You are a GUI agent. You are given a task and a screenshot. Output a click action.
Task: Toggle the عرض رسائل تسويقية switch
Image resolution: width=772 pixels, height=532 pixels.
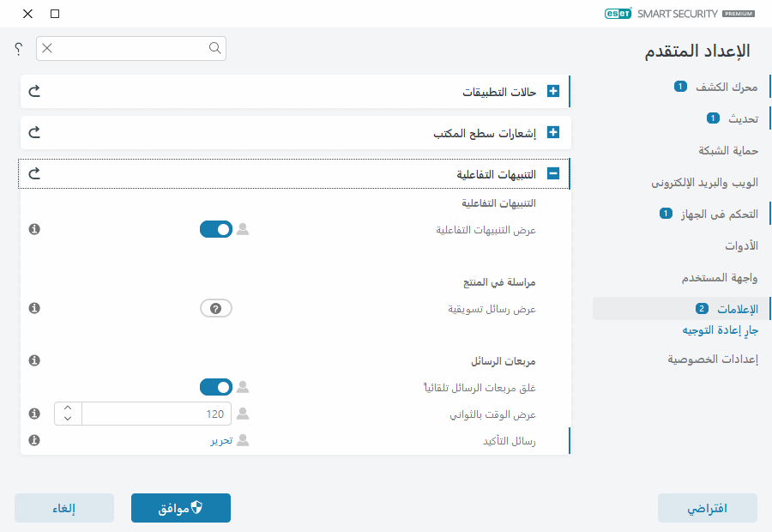(x=216, y=308)
